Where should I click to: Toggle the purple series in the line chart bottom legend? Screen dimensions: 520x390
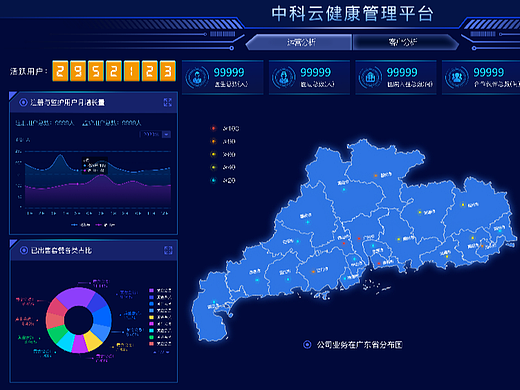pyautogui.click(x=105, y=225)
